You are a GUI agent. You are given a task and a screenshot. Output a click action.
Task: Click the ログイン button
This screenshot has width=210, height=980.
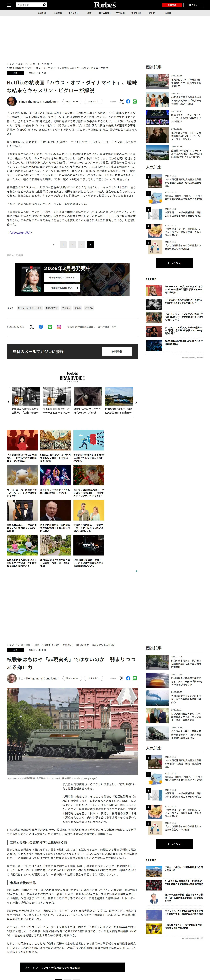click(x=193, y=5)
